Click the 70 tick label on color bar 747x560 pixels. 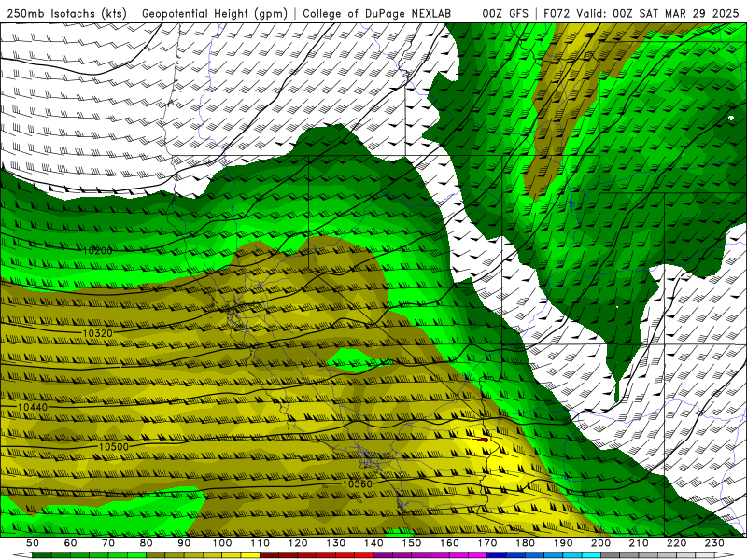point(108,543)
